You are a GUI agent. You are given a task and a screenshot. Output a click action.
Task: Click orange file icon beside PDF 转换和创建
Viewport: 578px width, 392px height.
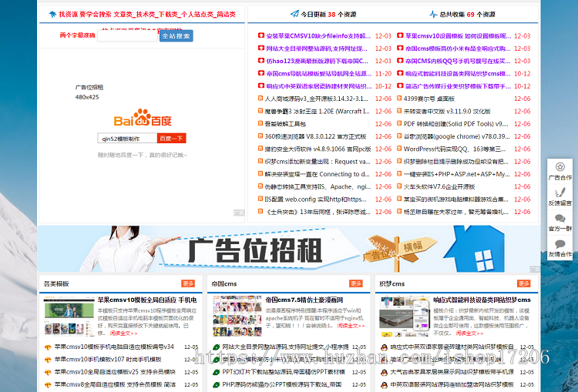coord(399,123)
